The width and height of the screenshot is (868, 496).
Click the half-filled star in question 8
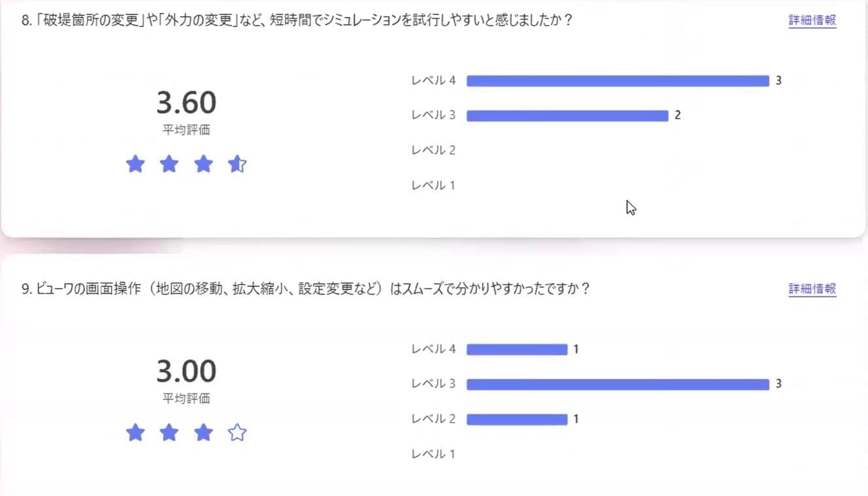237,164
